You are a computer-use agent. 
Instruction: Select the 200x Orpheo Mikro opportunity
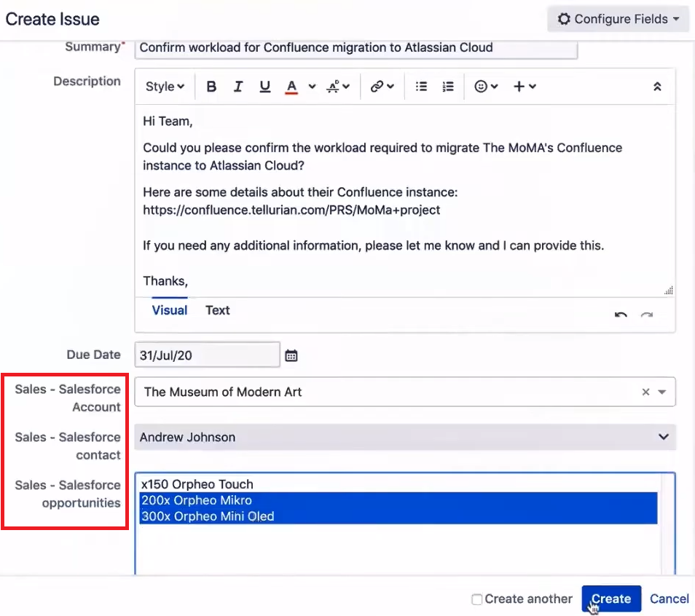tap(398, 500)
